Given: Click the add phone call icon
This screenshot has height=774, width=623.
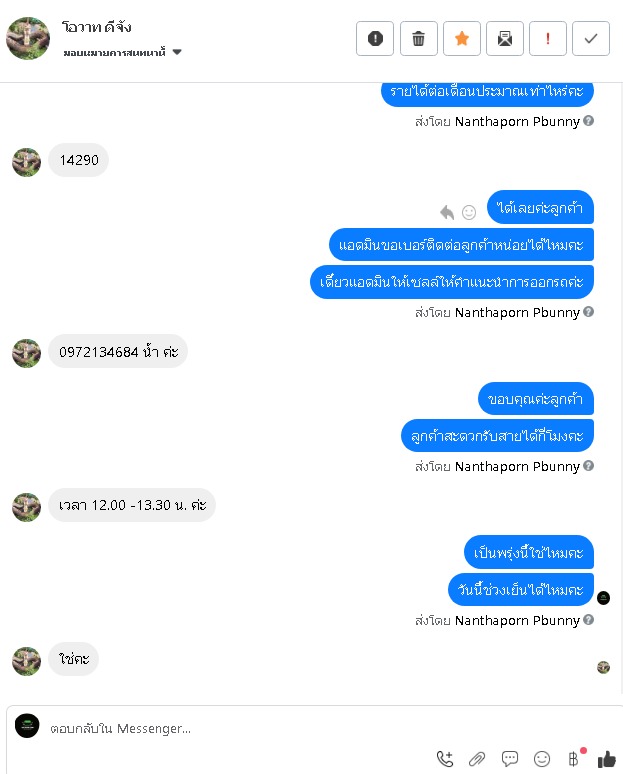Looking at the screenshot, I should pos(445,759).
